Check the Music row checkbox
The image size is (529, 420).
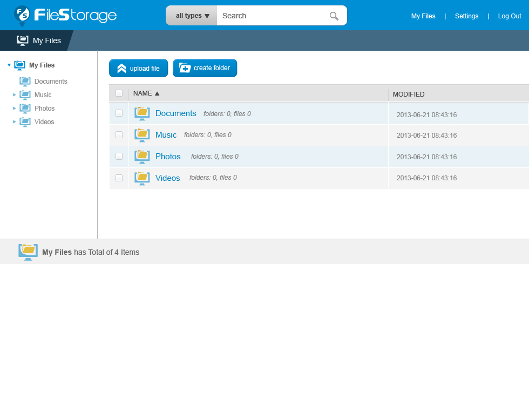click(x=119, y=134)
